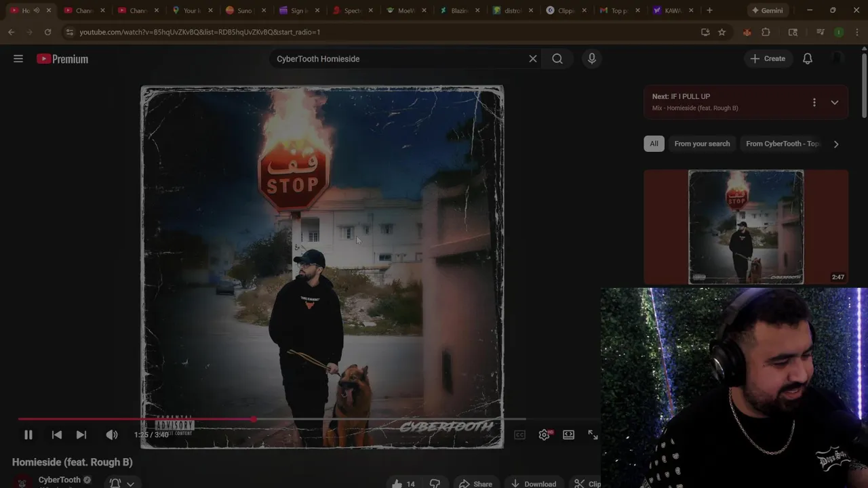Like the Homieside video

click(403, 483)
